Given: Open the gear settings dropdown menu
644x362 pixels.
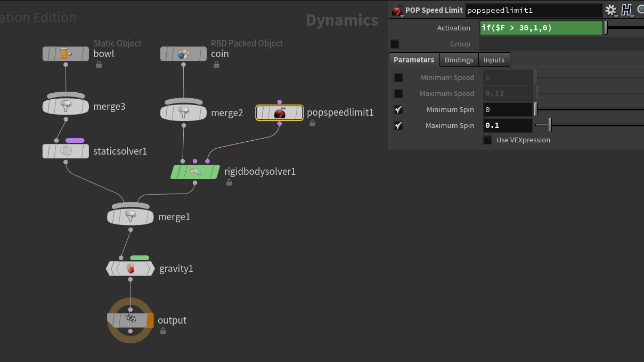Looking at the screenshot, I should click(x=611, y=10).
